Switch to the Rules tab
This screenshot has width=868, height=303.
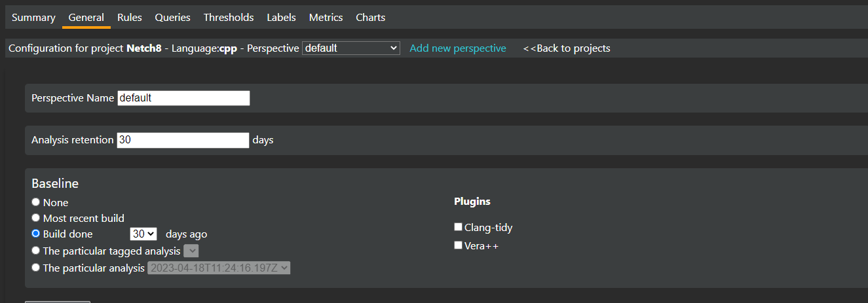129,18
